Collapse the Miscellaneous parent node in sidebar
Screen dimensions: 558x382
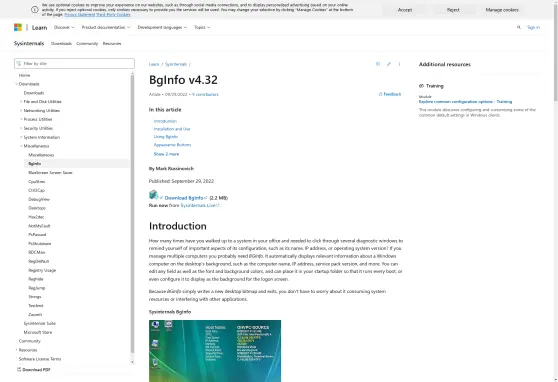21,146
